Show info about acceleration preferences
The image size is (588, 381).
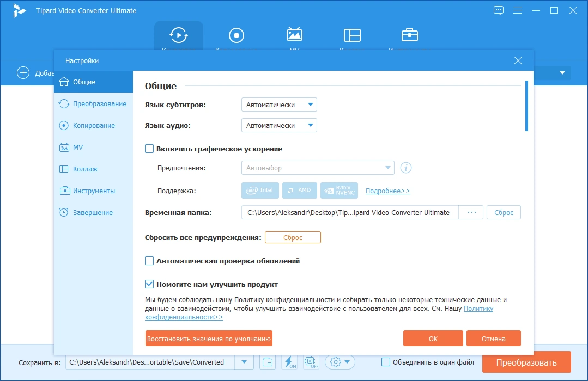tap(406, 168)
